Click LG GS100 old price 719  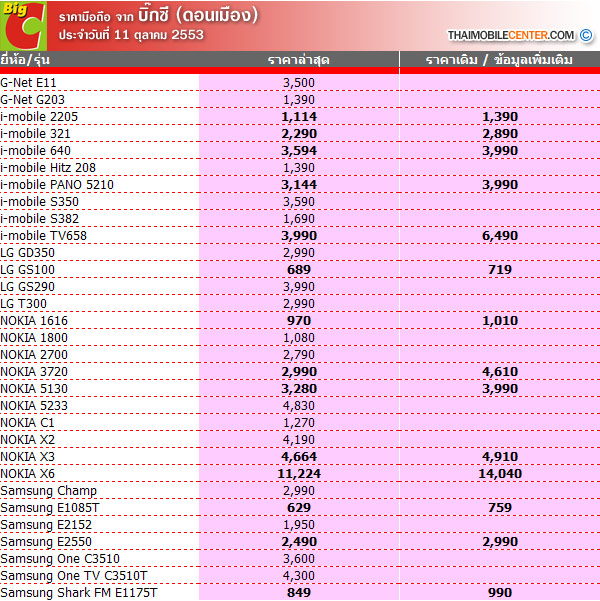click(x=500, y=269)
